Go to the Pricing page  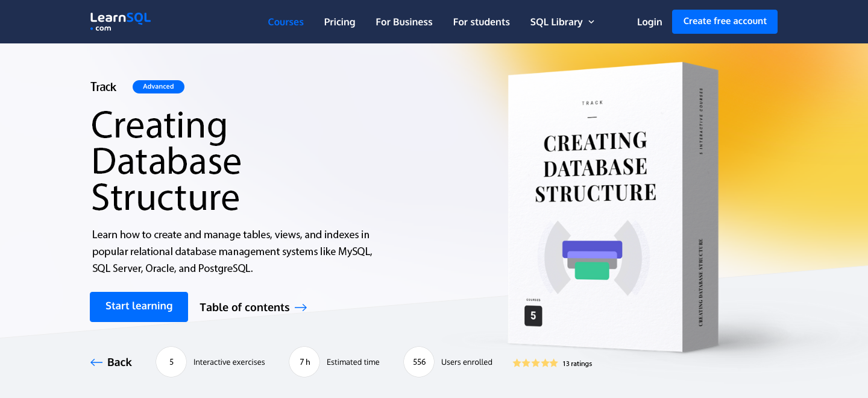coord(339,22)
